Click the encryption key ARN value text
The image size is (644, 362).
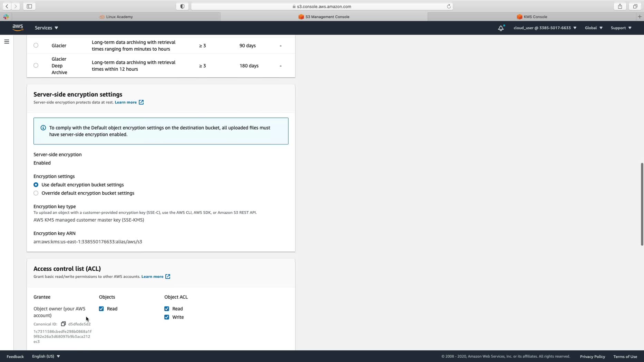click(x=88, y=242)
